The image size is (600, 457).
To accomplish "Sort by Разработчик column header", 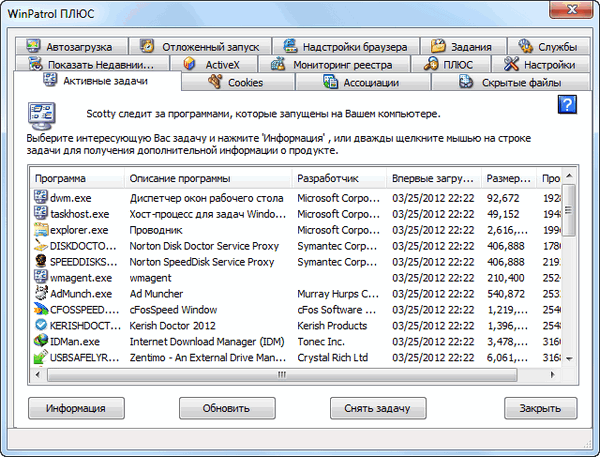I will point(338,178).
